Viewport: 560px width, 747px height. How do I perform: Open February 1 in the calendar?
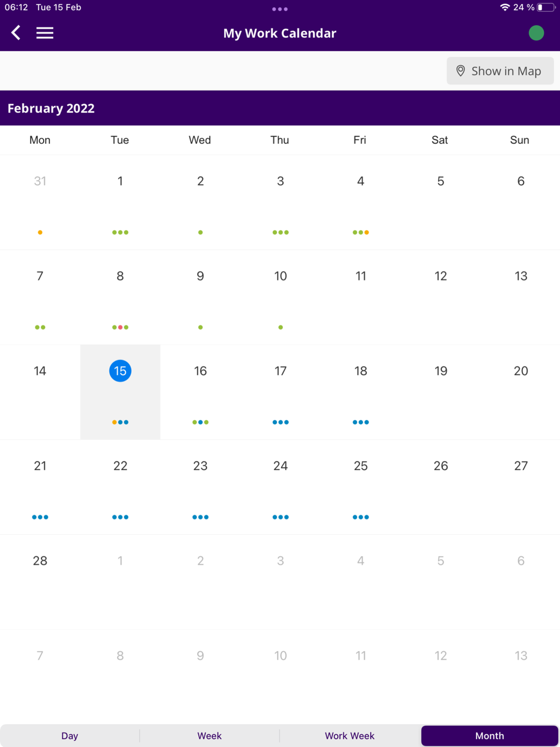click(120, 202)
